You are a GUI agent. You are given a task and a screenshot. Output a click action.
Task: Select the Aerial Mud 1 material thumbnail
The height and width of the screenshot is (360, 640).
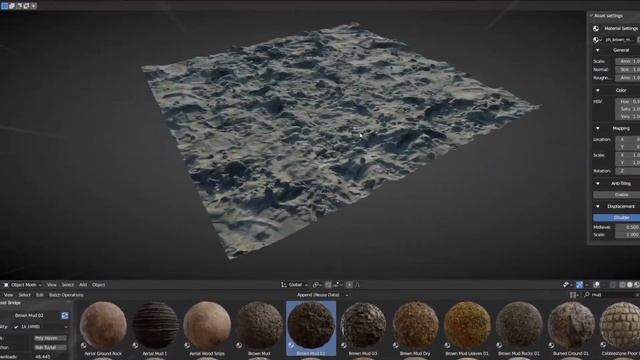point(155,325)
